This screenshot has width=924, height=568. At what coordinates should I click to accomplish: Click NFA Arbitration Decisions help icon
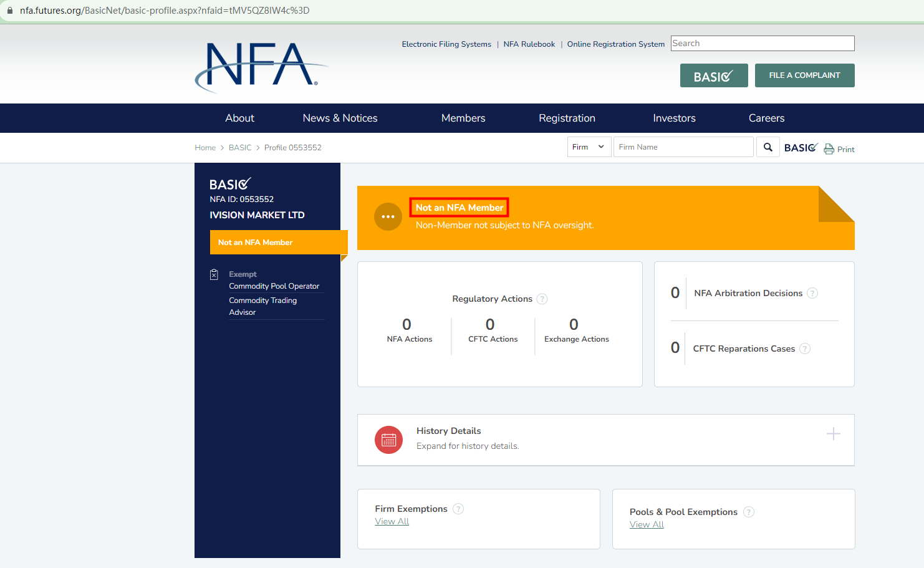tap(812, 293)
